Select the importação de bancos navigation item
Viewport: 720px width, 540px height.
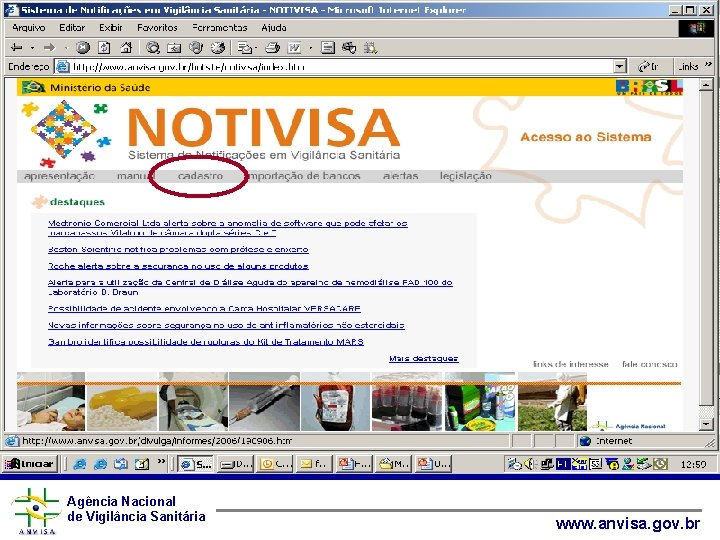point(304,176)
